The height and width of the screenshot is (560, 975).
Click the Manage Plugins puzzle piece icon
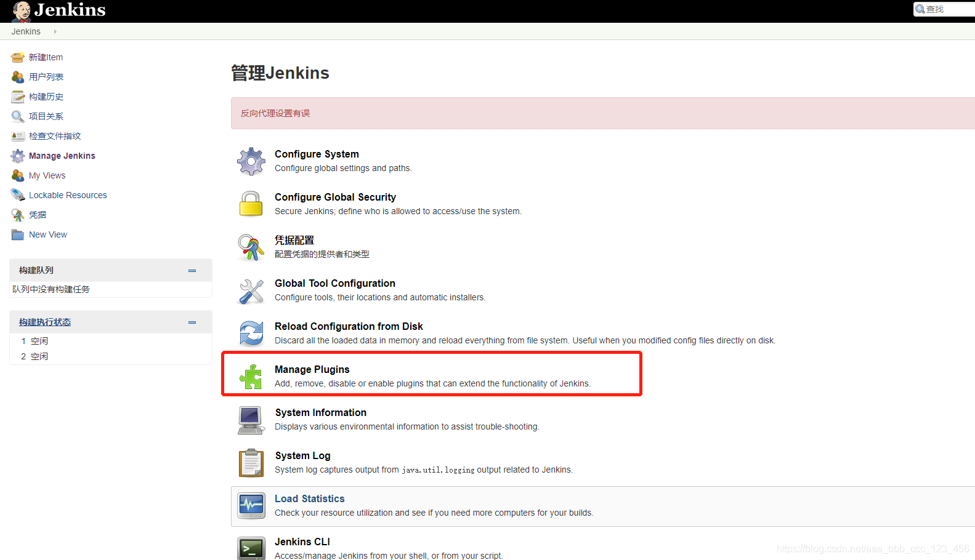[x=251, y=377]
